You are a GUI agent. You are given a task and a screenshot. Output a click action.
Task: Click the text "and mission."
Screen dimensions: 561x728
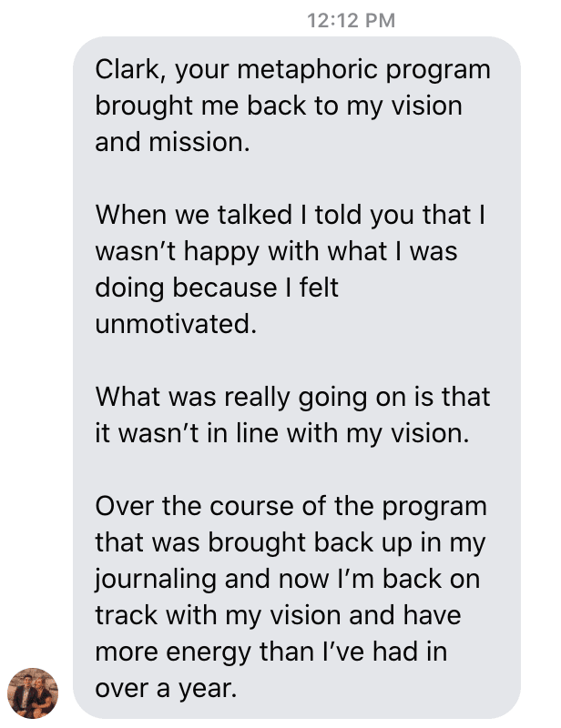(171, 142)
